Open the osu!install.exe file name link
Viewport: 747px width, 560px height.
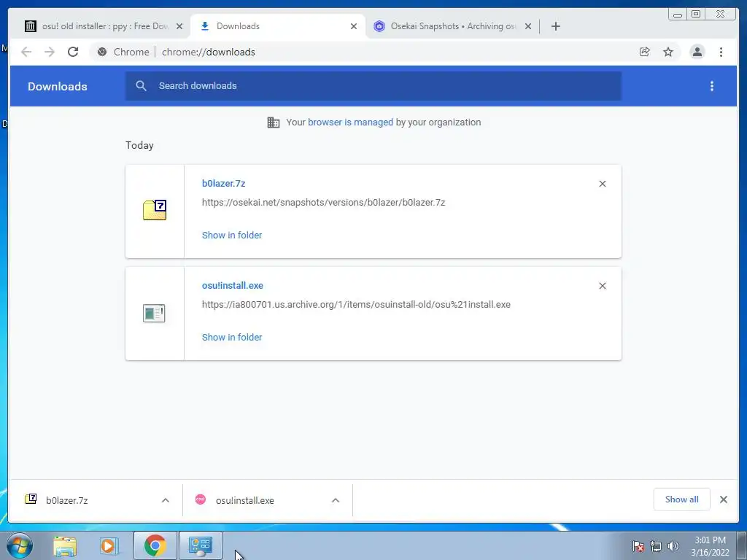[233, 285]
